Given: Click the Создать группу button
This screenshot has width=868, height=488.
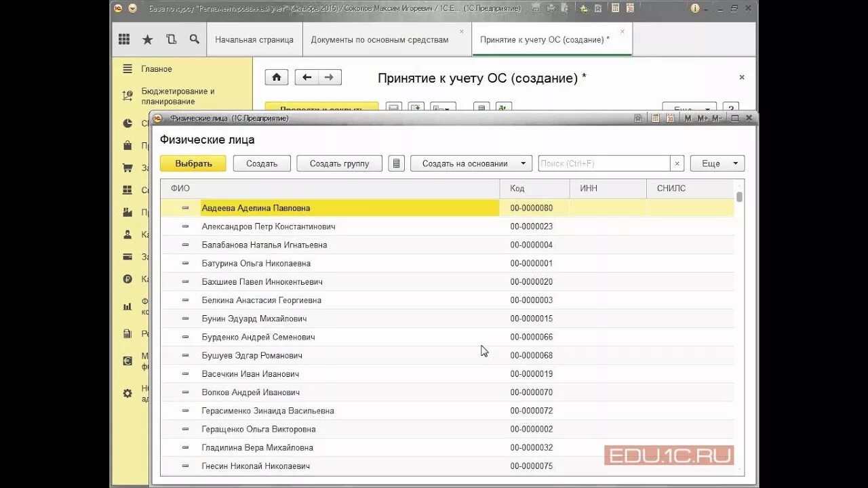Looking at the screenshot, I should point(340,163).
